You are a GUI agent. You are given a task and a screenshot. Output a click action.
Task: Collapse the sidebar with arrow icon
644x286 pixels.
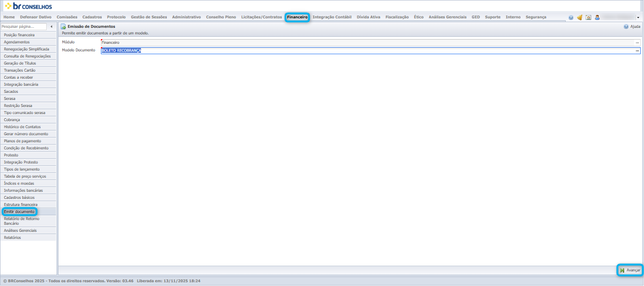(51, 27)
